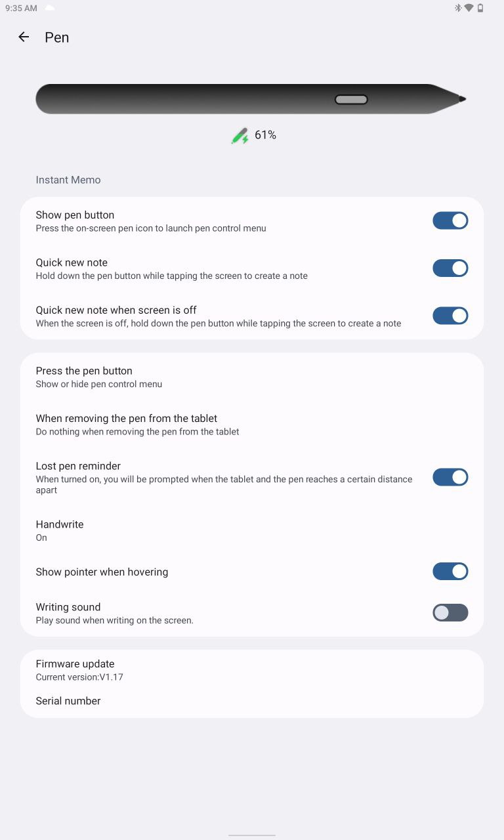Go back using the arrow icon

[24, 37]
